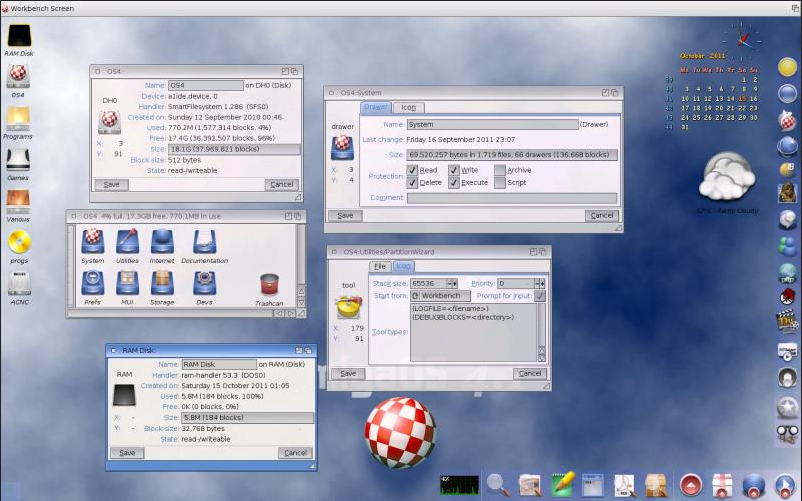The width and height of the screenshot is (802, 501).
Task: Open the Internet drawer icon
Action: 162,243
